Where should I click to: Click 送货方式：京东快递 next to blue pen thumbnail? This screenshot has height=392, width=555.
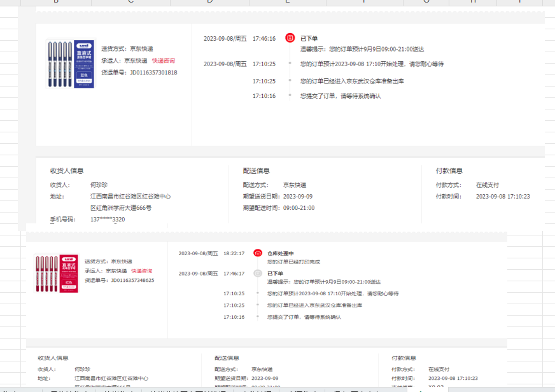127,48
